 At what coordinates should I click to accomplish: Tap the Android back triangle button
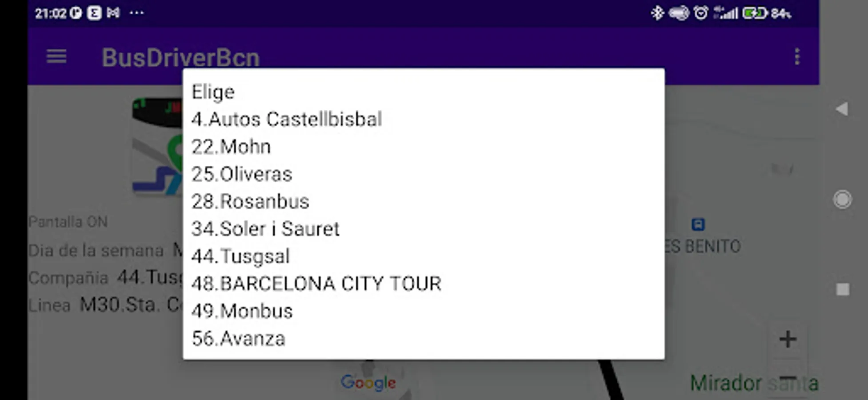coord(842,109)
